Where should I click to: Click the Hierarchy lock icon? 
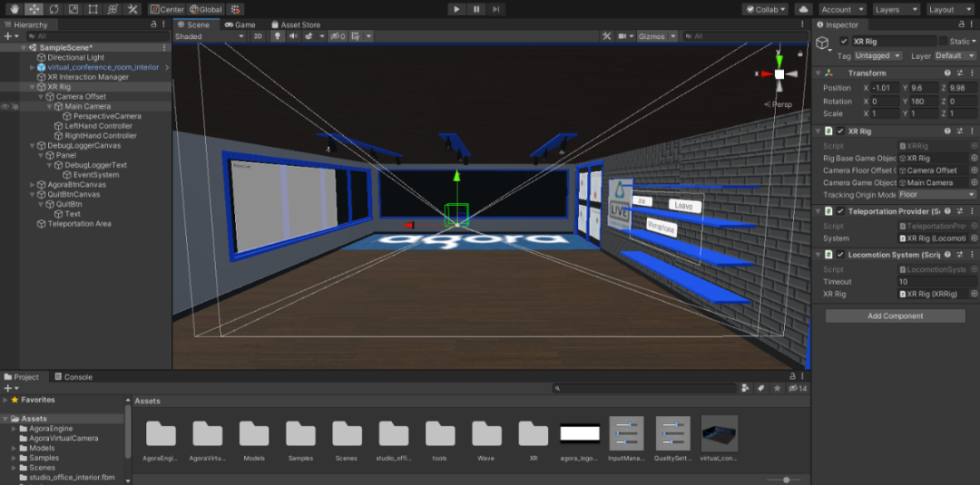tap(153, 24)
